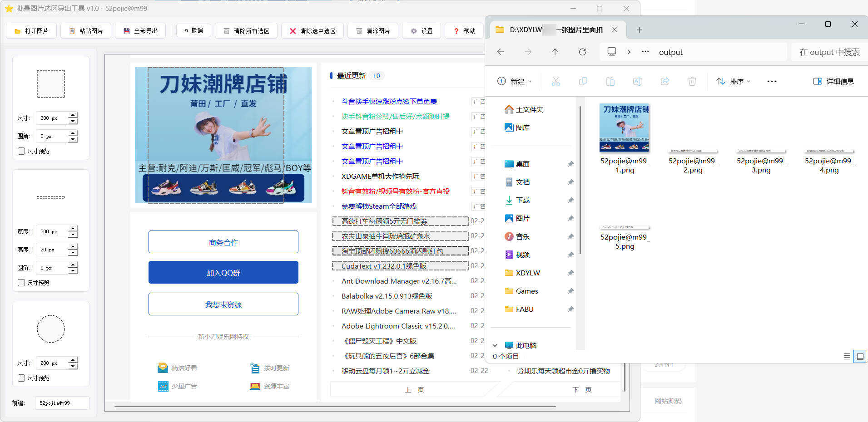
Task: Paste an image using 粘贴图片
Action: (x=85, y=30)
